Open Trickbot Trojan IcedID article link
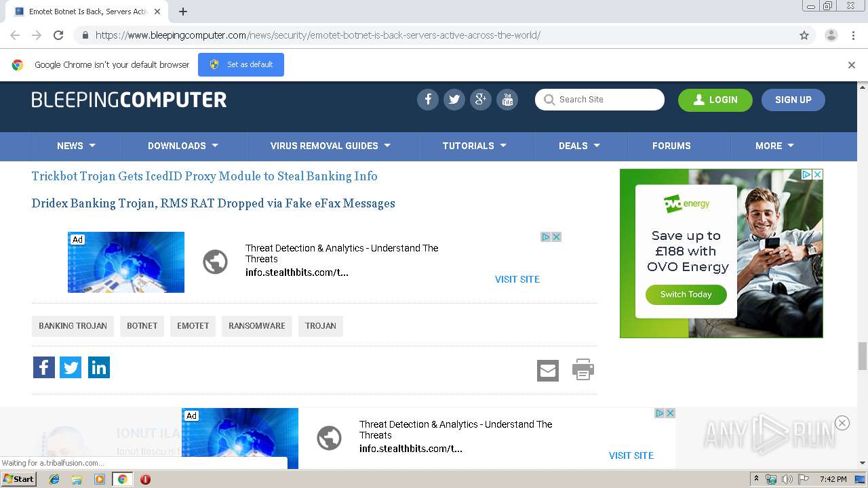Screen dimensions: 868x488 click(x=204, y=176)
